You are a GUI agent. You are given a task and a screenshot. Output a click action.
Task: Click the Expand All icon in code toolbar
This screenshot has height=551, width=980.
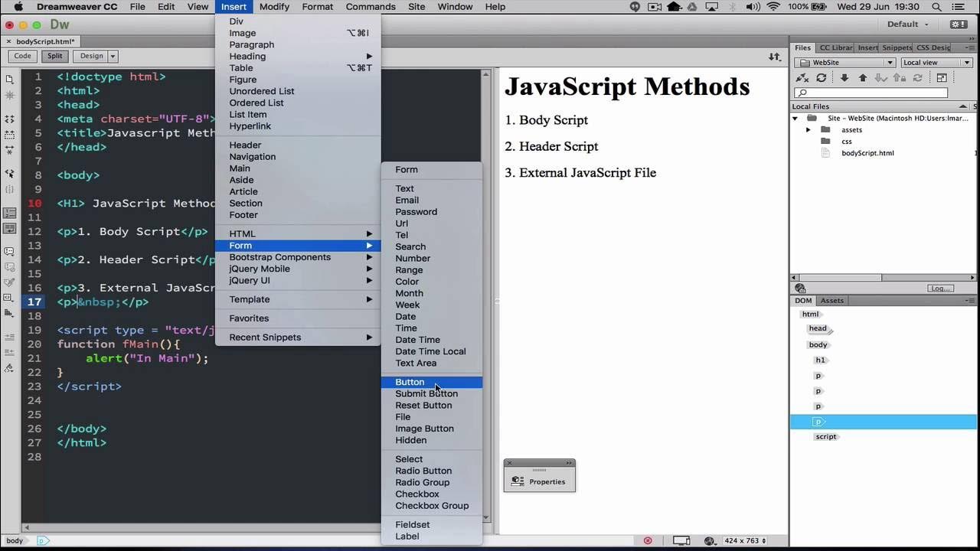pyautogui.click(x=9, y=150)
